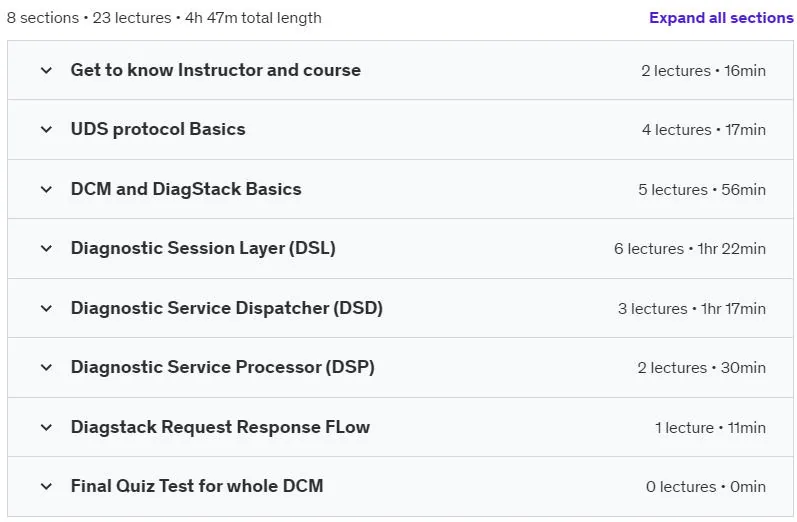Viewport: 797px width, 522px height.
Task: Expand chevron beside Diagnostic Service Dispatcher (DSD)
Action: (x=46, y=309)
